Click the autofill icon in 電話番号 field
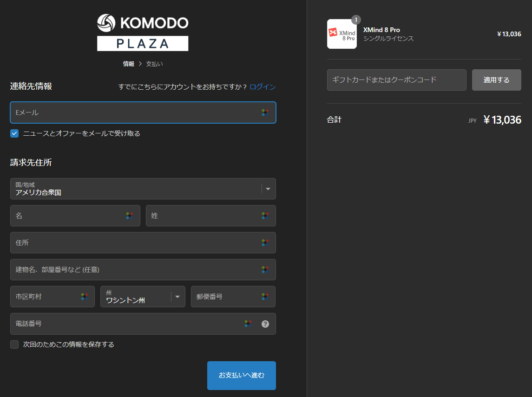The image size is (532, 397). (x=248, y=324)
